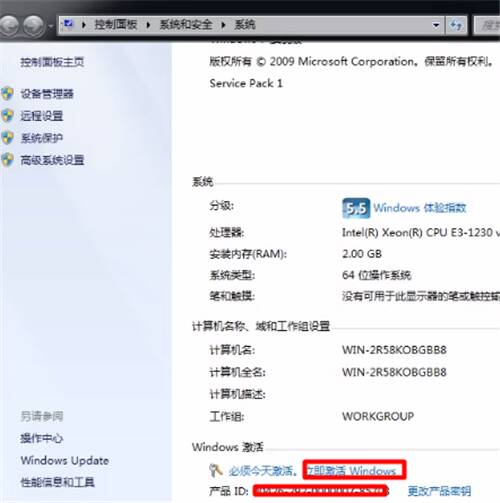
Task: Select 系统和安全 in the breadcrumb path
Action: (186, 25)
